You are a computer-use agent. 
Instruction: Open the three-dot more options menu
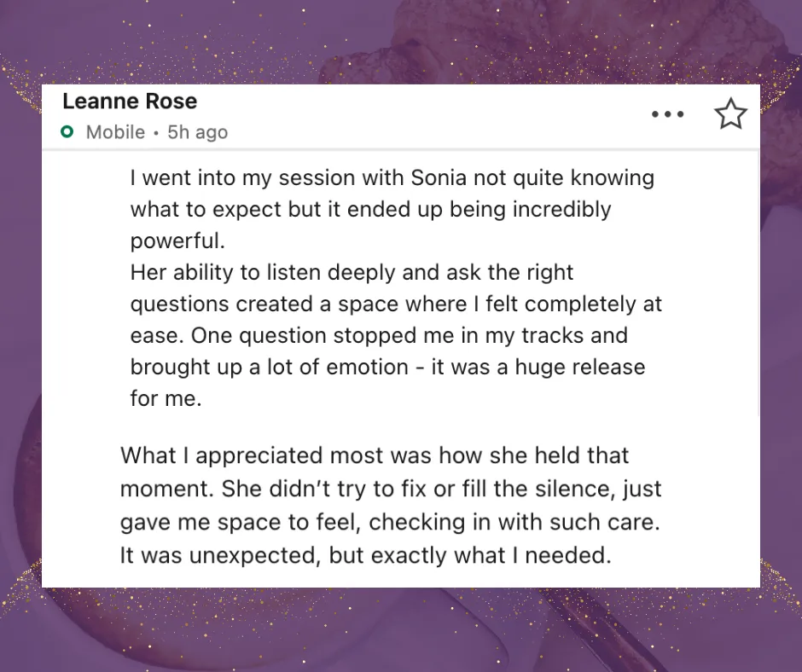[x=668, y=114]
